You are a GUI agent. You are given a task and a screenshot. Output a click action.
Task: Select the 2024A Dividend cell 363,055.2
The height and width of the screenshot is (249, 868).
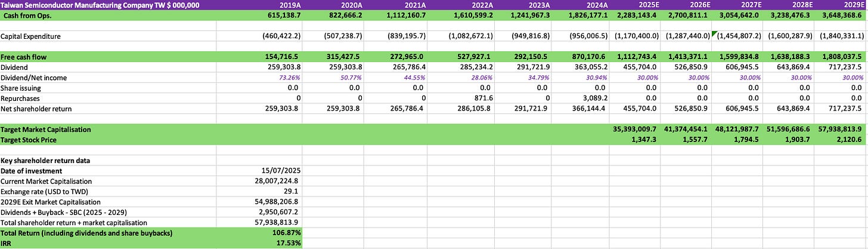589,67
